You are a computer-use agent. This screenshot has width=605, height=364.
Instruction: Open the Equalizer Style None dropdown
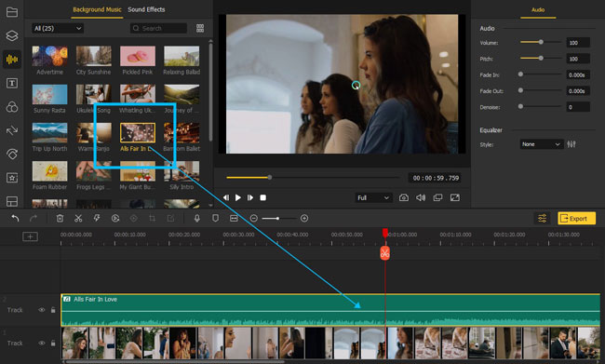(x=542, y=144)
